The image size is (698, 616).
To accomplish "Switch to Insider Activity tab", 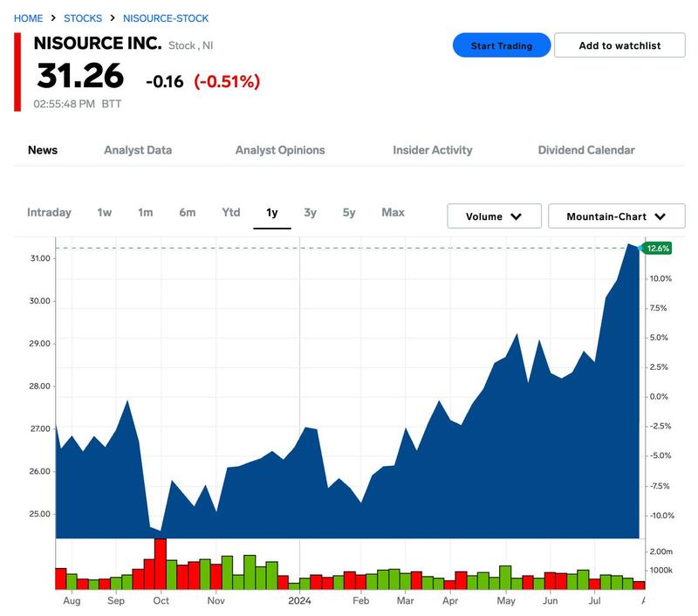I will [432, 150].
